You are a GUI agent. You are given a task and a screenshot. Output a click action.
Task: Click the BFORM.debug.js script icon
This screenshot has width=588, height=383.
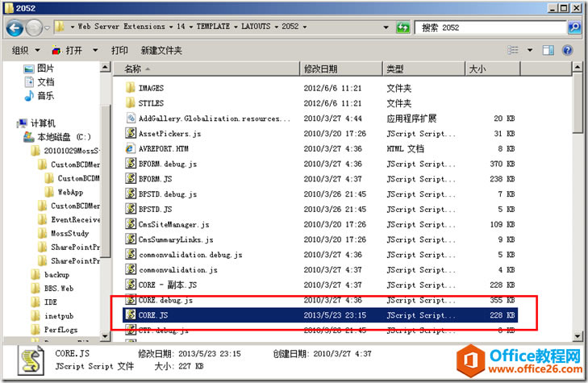click(130, 164)
